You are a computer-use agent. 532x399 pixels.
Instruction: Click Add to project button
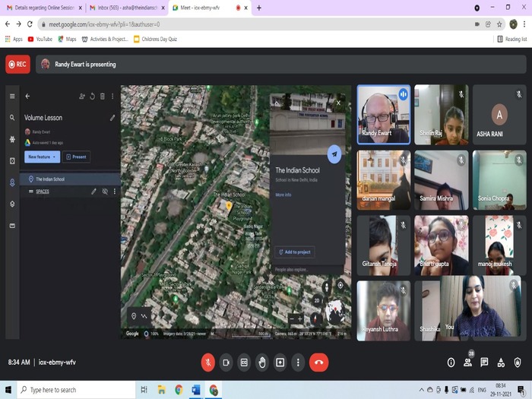pyautogui.click(x=295, y=252)
